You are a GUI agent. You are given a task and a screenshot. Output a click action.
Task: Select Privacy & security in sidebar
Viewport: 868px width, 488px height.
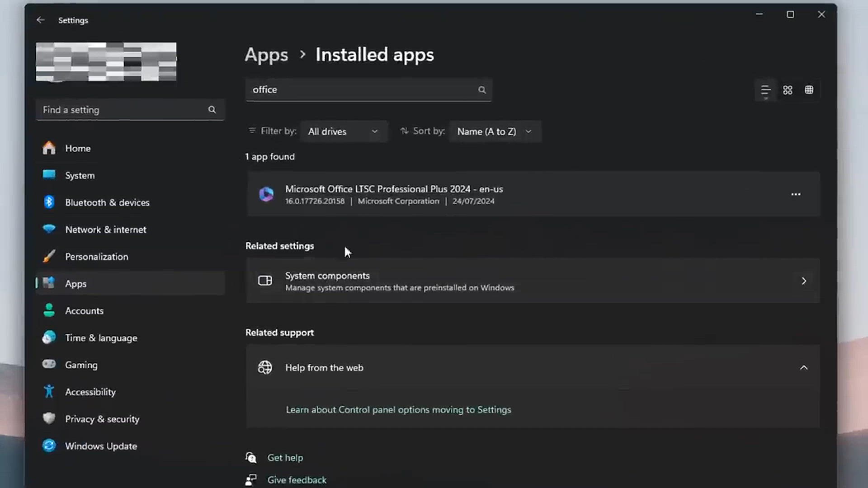tap(102, 419)
